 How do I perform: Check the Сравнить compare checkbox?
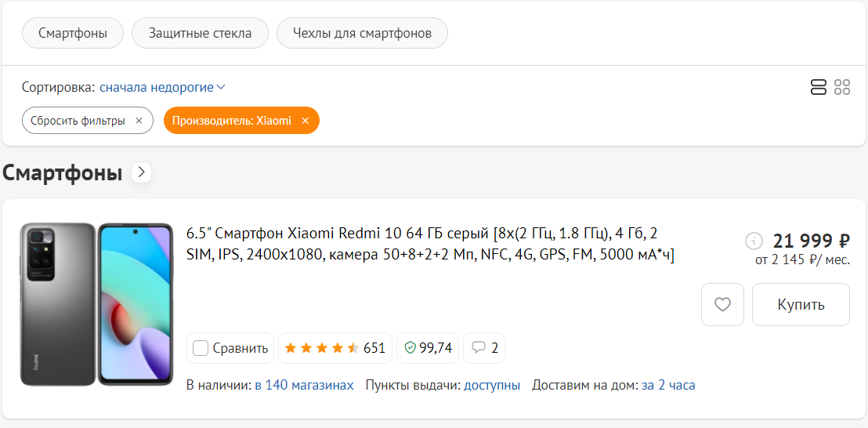coord(201,348)
